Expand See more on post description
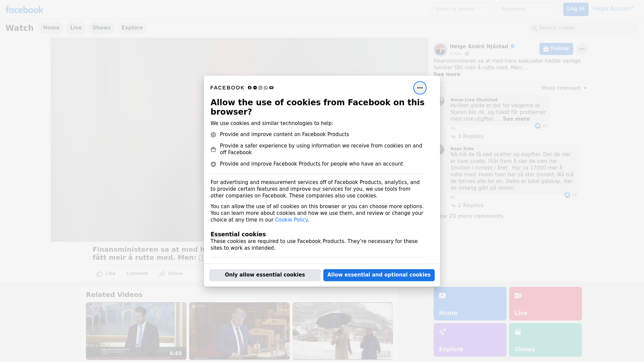The height and width of the screenshot is (362, 644). [x=447, y=74]
